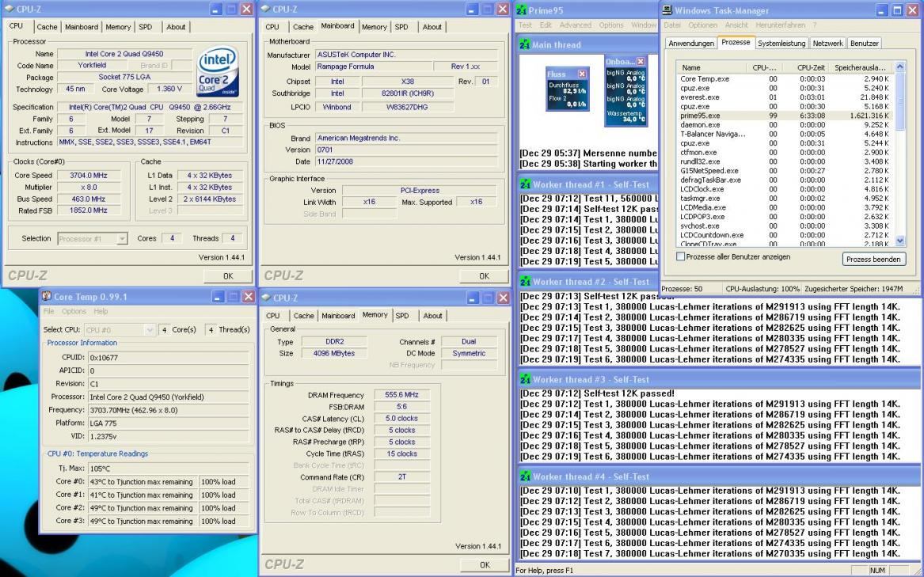Click Worker thread #3 window icon
Viewport: 924px width, 577px height.
coord(525,380)
